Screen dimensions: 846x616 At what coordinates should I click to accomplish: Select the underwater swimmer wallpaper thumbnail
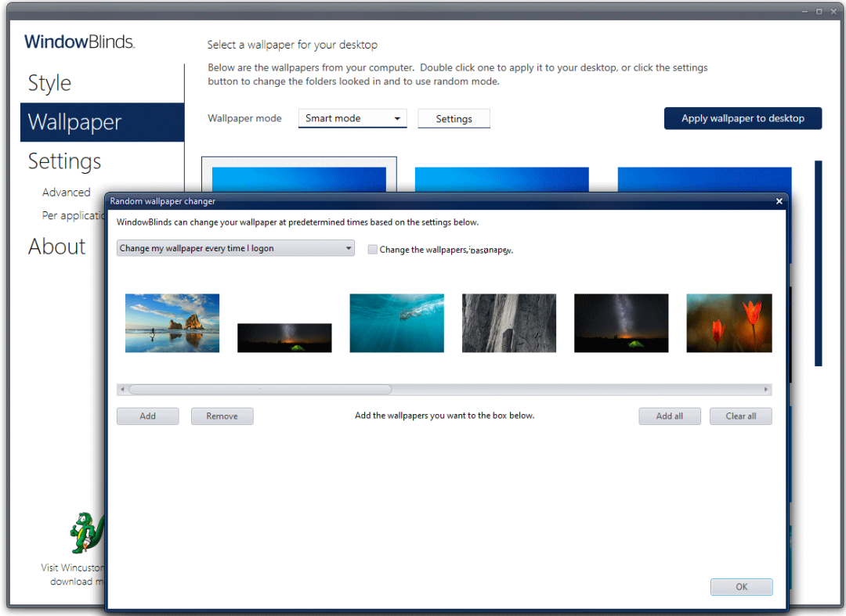click(396, 322)
